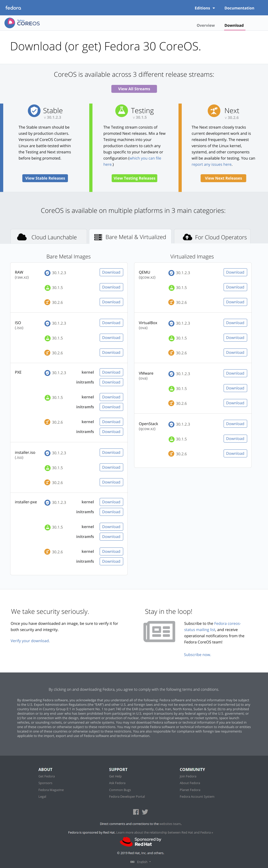Screen dimensions: 268x868
Task: Click the language globe icon in footer
Action: [132, 862]
